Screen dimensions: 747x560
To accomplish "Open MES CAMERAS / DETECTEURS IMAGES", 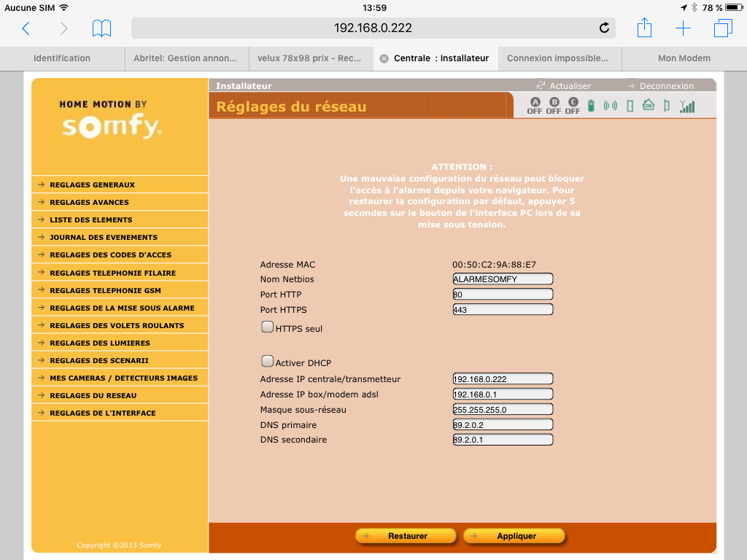I will pos(120,378).
